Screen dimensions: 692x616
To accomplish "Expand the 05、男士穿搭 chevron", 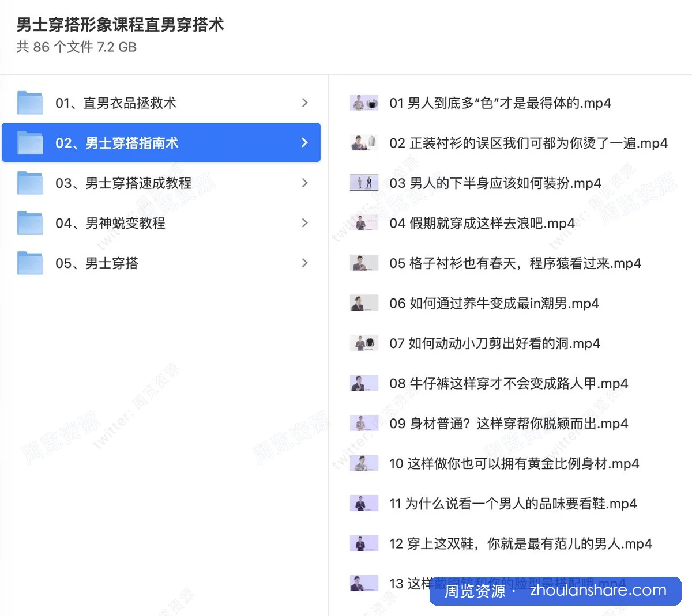I will pos(305,263).
